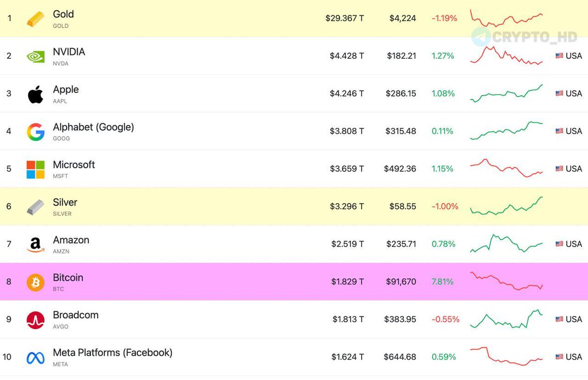Click the Bitcoin name link
This screenshot has height=380, width=588.
point(68,278)
